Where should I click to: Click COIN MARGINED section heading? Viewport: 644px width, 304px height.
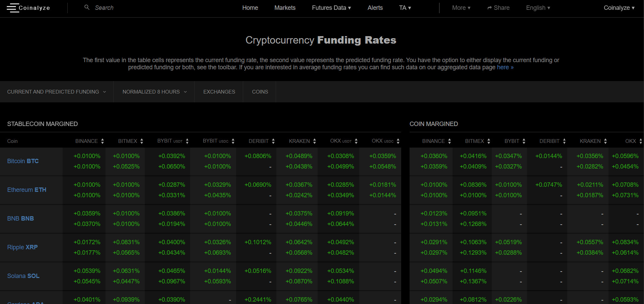434,124
